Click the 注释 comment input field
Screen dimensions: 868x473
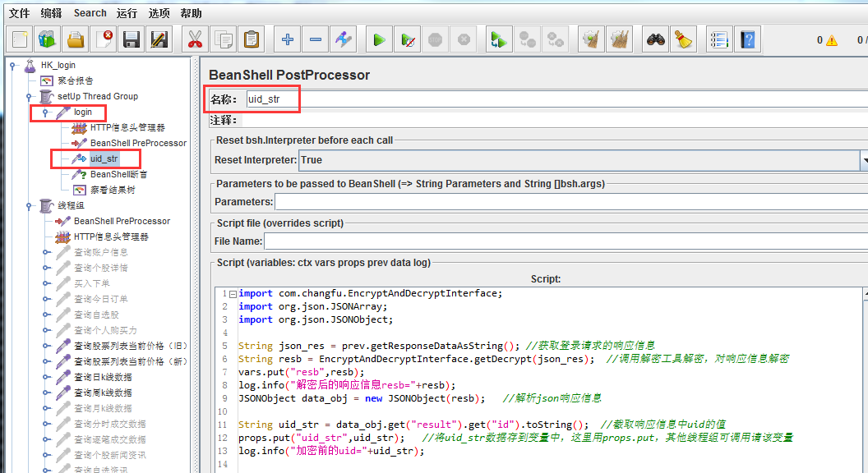coord(555,120)
